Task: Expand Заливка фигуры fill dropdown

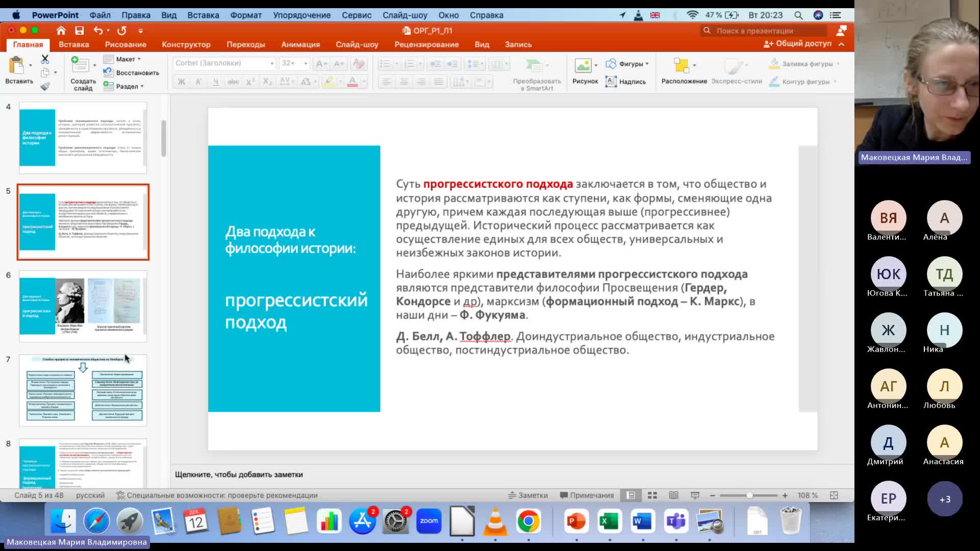Action: click(838, 64)
